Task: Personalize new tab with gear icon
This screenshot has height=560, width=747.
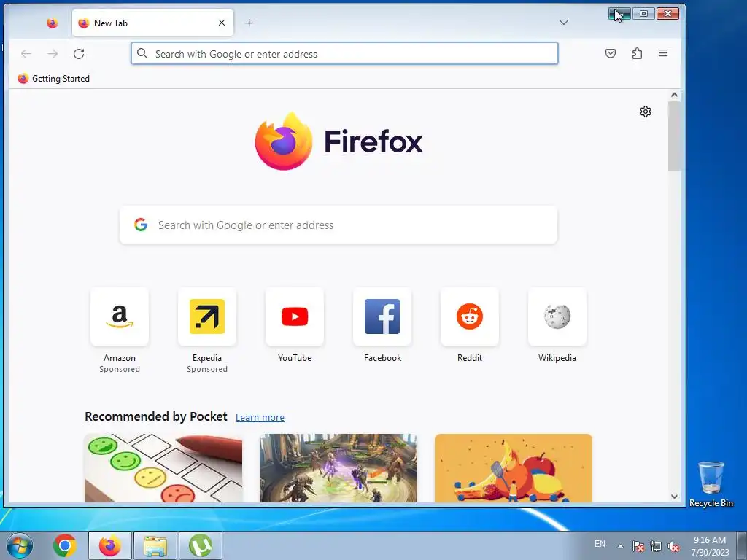Action: tap(646, 112)
